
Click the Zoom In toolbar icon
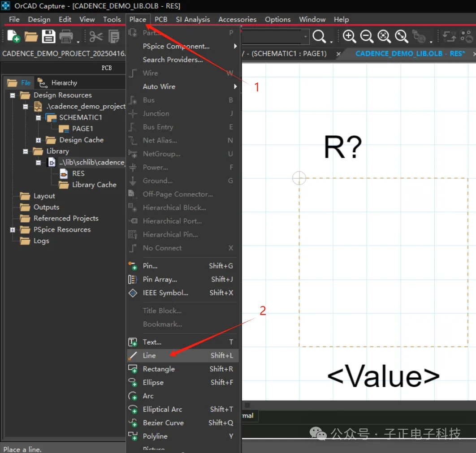pyautogui.click(x=349, y=36)
